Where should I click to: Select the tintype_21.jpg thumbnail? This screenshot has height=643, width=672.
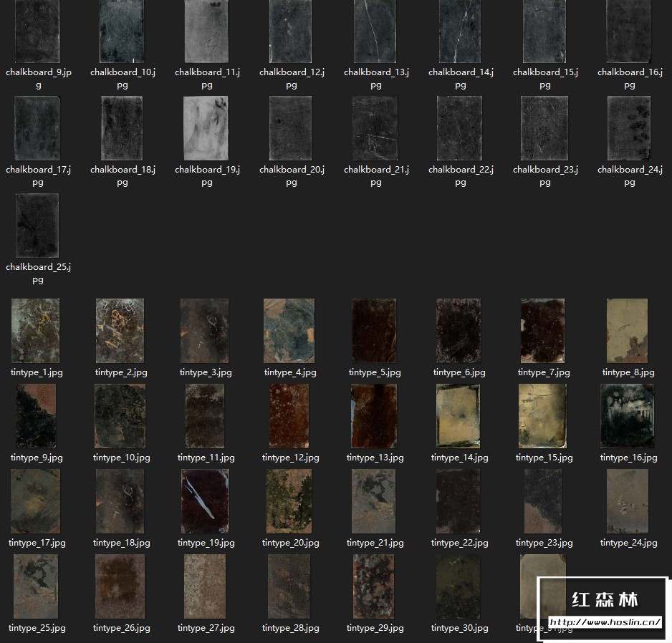[x=373, y=501]
